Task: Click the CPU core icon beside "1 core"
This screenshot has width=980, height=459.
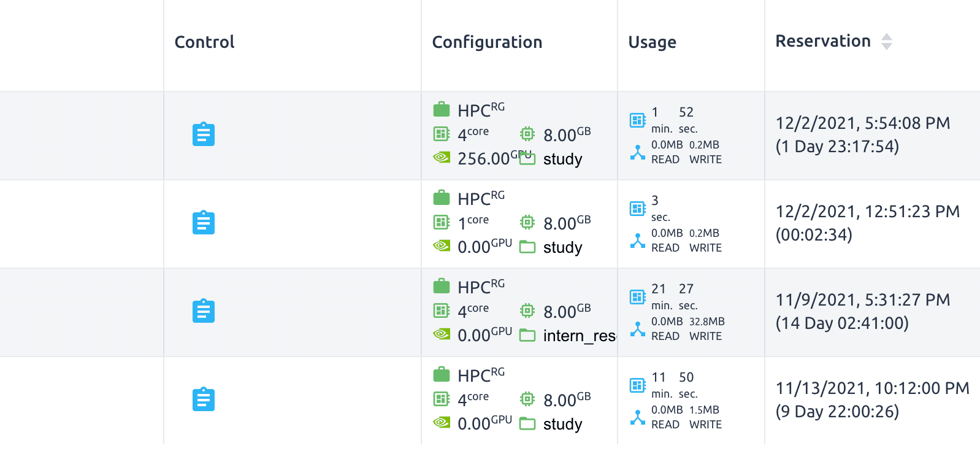Action: [442, 222]
